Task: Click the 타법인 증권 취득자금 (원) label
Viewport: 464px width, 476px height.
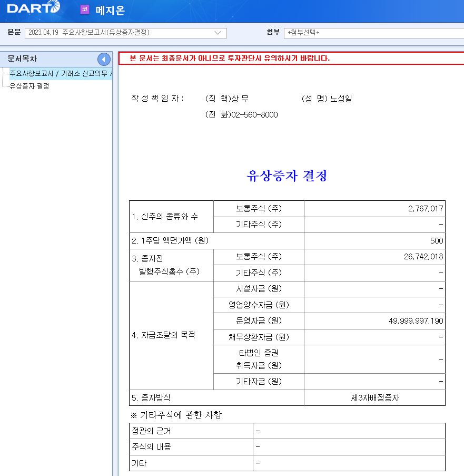Action: [x=259, y=359]
